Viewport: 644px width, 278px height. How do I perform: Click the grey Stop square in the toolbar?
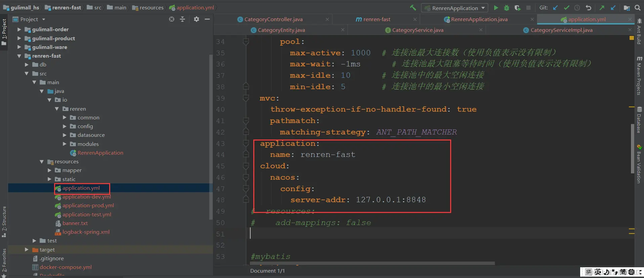click(x=528, y=8)
